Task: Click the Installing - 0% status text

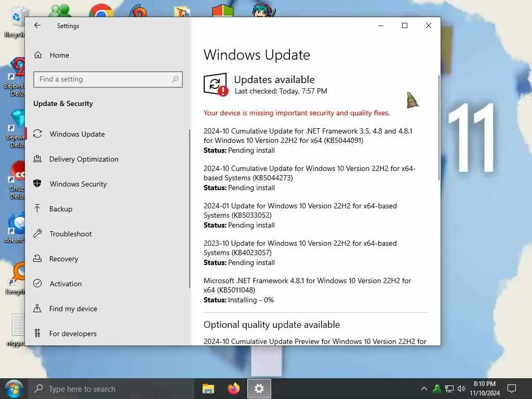Action: coord(251,300)
